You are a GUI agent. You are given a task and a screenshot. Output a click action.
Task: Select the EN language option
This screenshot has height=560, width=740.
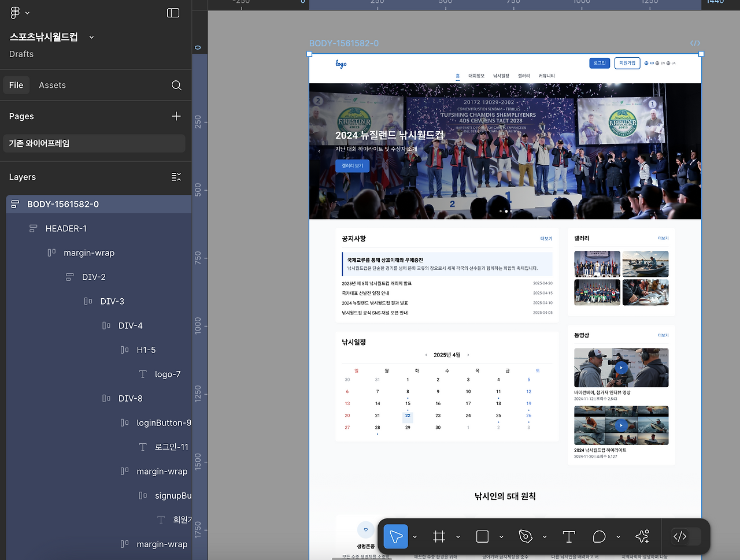pyautogui.click(x=660, y=64)
